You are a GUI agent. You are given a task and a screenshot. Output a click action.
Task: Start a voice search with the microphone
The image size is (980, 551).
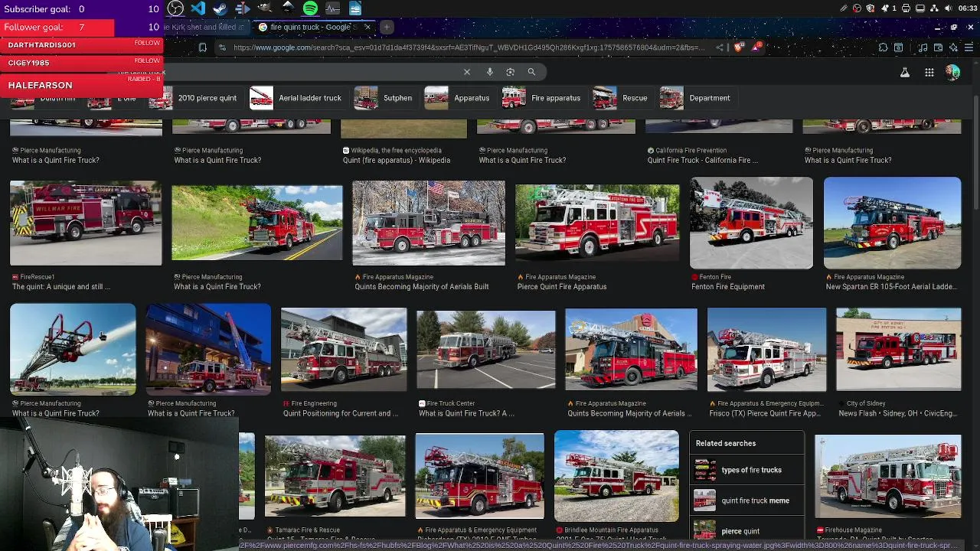click(x=490, y=72)
